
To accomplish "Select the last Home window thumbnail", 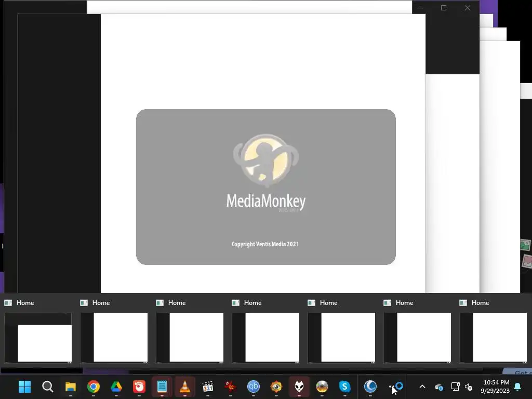I will [x=494, y=337].
